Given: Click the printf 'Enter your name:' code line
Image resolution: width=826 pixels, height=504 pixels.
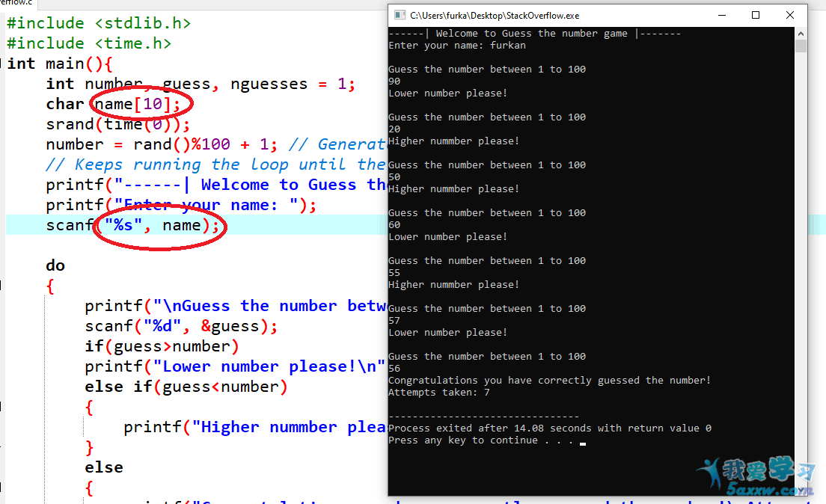Looking at the screenshot, I should click(181, 205).
